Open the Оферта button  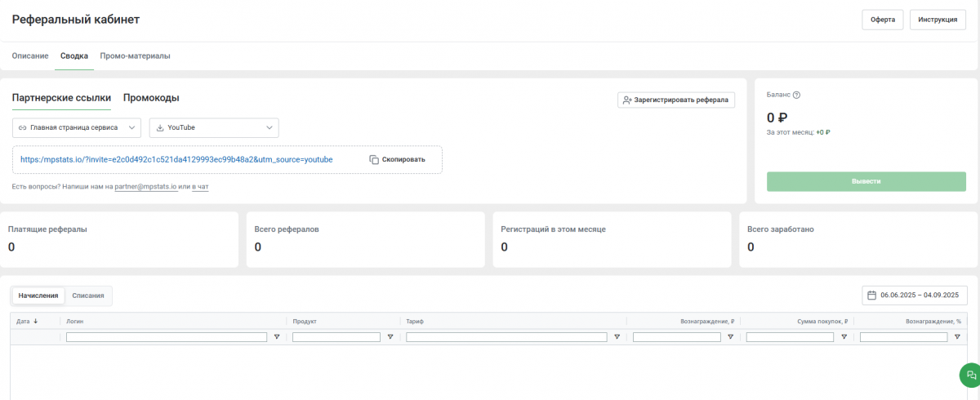tap(882, 20)
